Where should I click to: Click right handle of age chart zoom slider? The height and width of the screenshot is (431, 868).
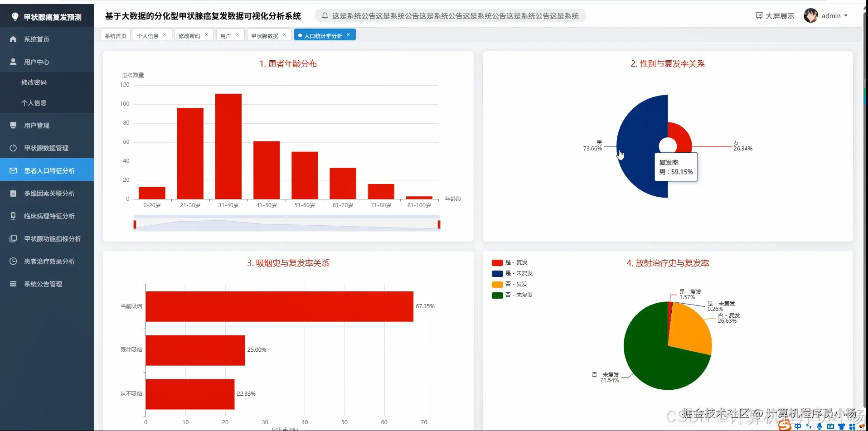point(439,224)
